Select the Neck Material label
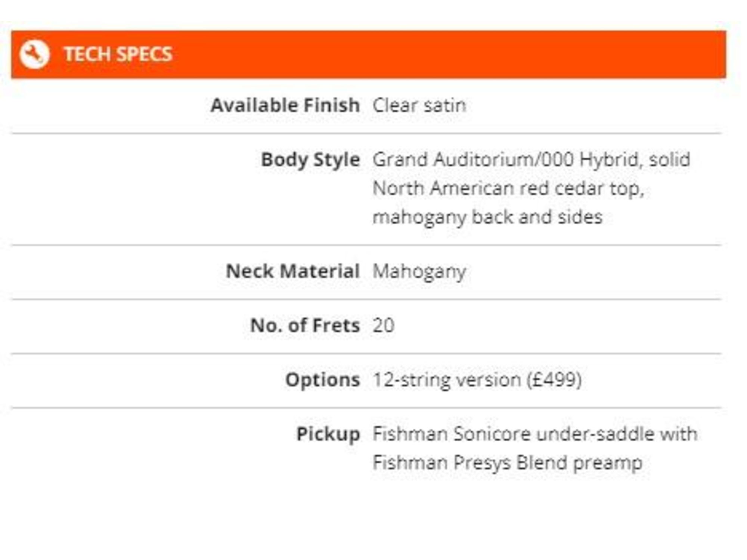Screen dimensions: 747x560 293,271
